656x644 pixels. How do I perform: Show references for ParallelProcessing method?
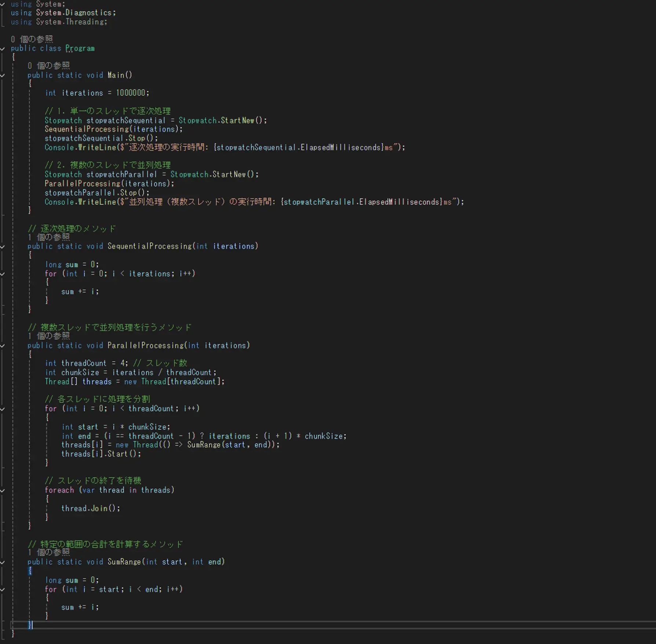pyautogui.click(x=48, y=336)
